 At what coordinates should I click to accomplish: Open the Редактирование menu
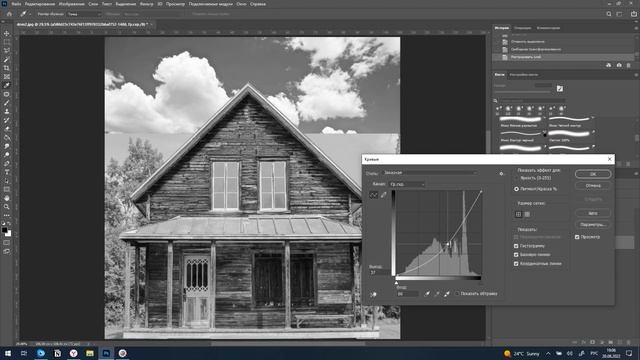pos(40,4)
